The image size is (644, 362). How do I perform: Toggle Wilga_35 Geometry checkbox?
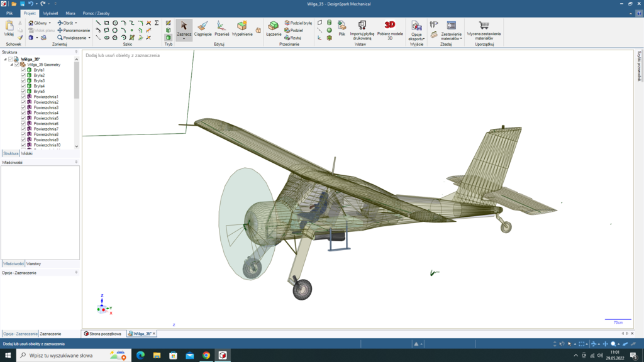point(17,64)
